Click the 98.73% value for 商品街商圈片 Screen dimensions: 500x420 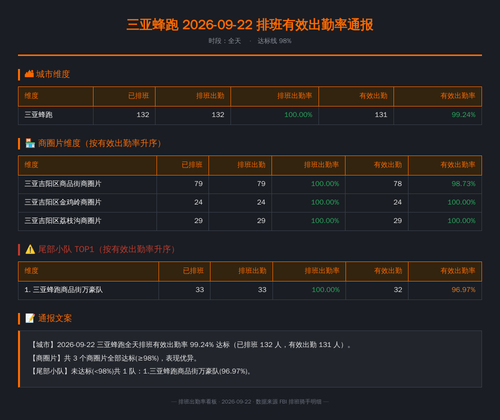click(463, 184)
